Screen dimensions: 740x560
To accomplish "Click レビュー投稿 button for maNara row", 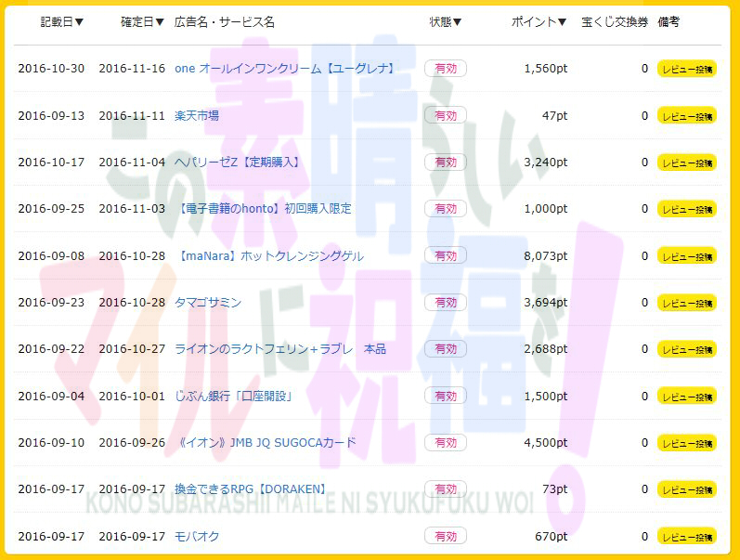I will pos(687,256).
